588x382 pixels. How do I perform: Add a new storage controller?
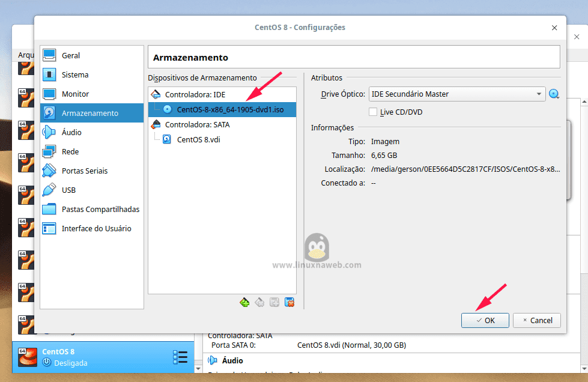point(244,302)
